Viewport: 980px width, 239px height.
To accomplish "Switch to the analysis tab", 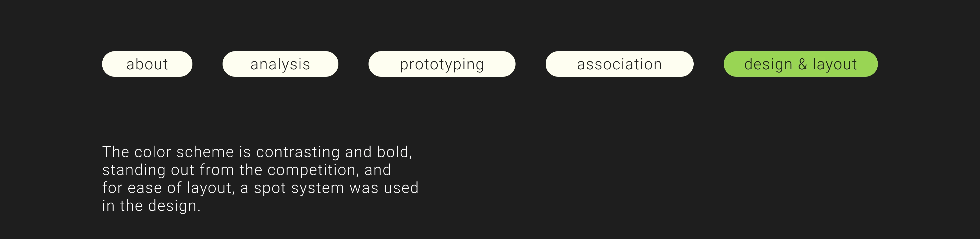I will click(x=280, y=64).
